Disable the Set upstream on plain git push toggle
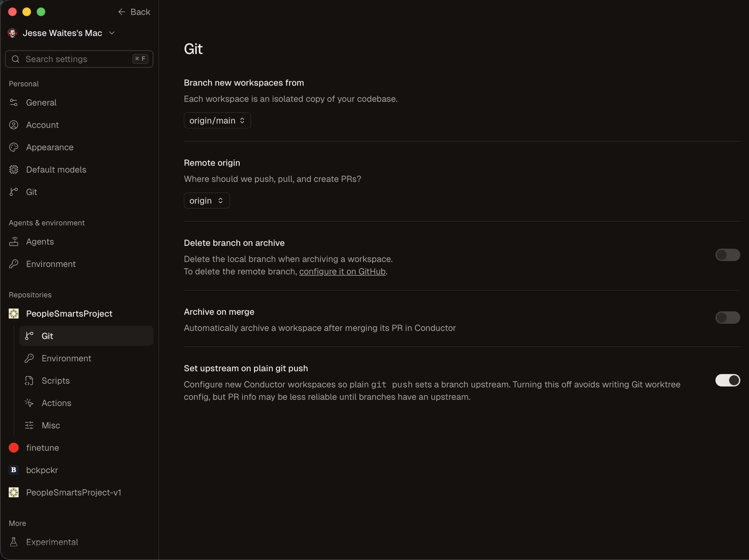This screenshot has height=560, width=749. click(x=727, y=380)
